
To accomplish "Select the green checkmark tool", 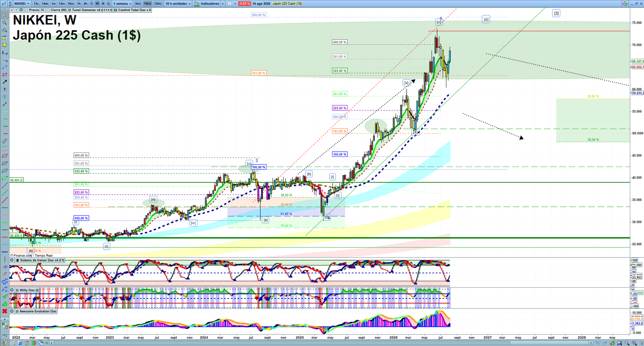I will [4, 296].
